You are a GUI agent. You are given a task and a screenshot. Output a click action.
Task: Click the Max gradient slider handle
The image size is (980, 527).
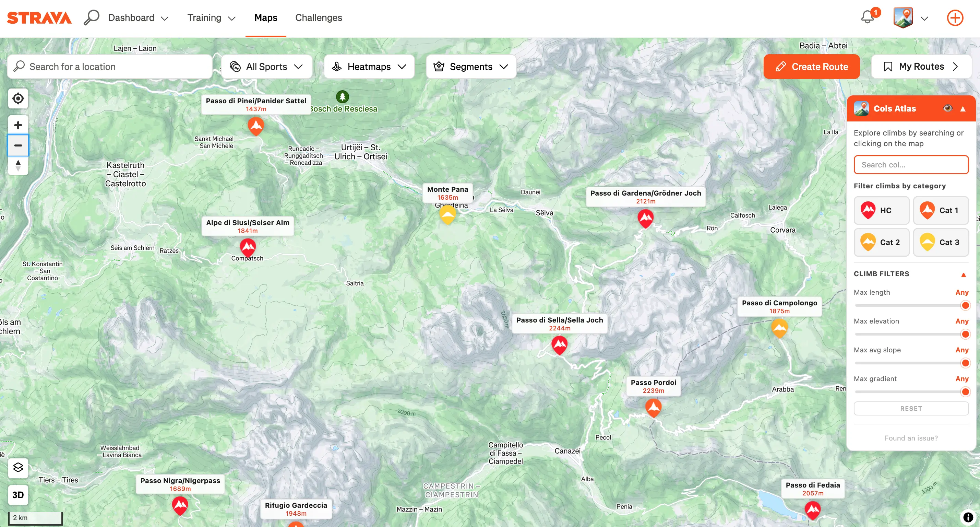[965, 391]
